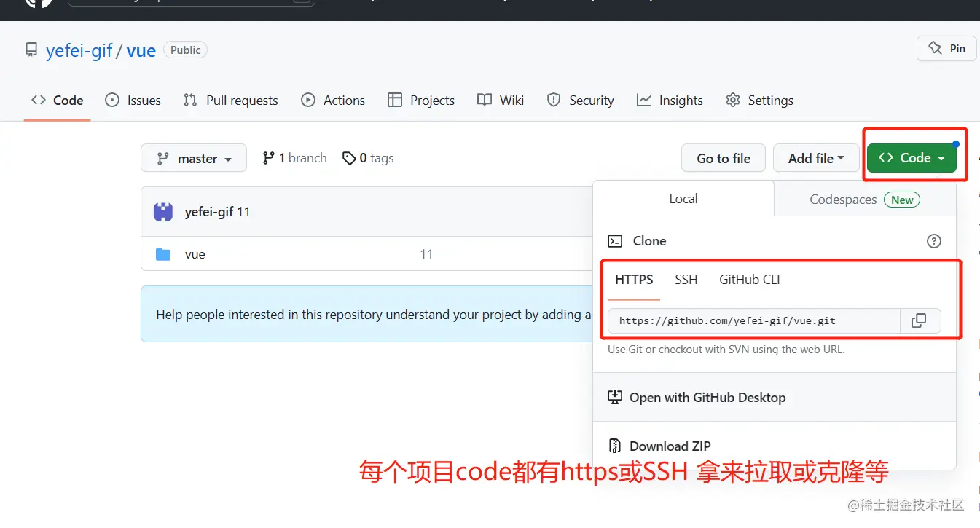Screen dimensions: 980x528
Task: Pin the repository with Pin button
Action: pos(946,49)
